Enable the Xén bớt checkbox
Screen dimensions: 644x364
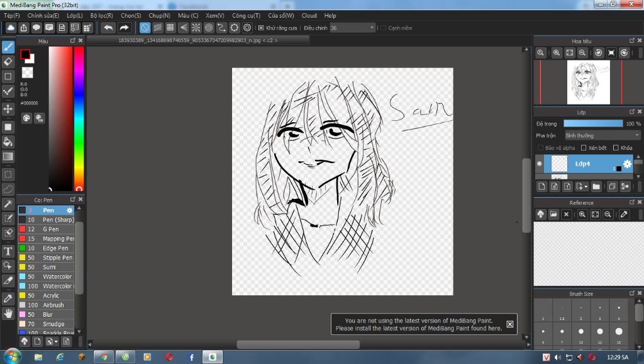coord(583,147)
